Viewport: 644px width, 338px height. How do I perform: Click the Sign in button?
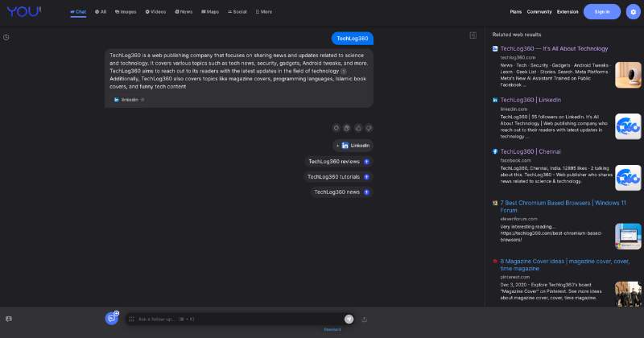click(x=602, y=12)
